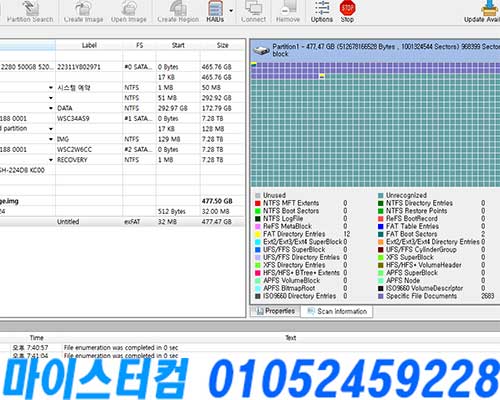The image size is (500, 400).
Task: Click the teal Unrecognized legend swatch
Action: tap(381, 195)
